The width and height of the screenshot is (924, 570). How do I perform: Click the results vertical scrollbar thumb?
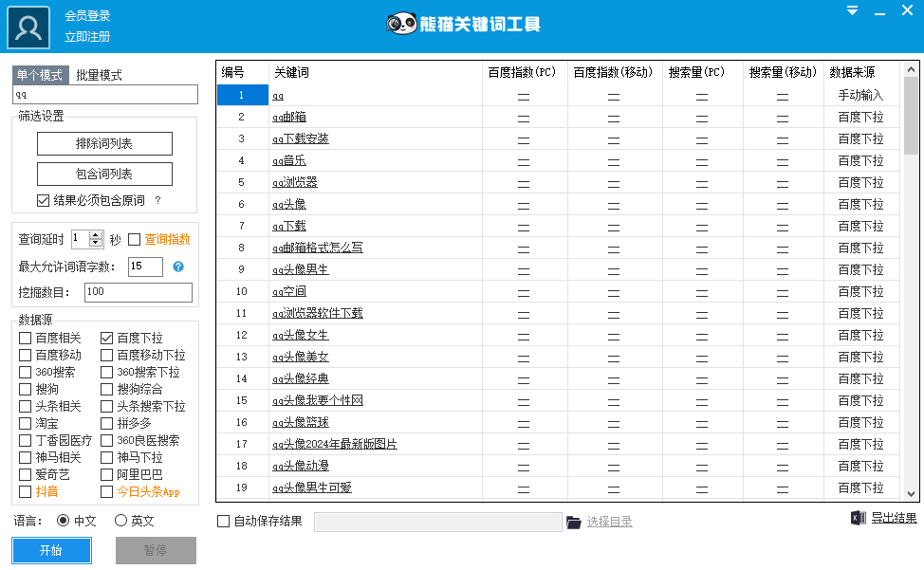[x=911, y=116]
